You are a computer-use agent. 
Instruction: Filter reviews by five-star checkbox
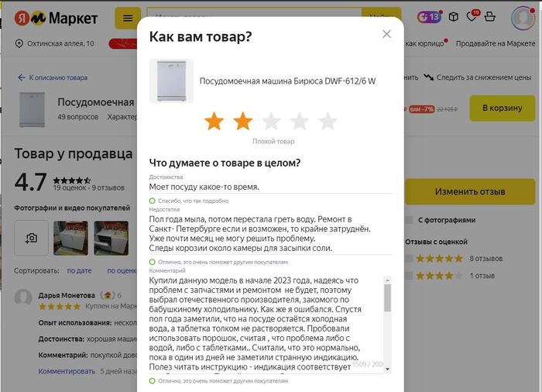pos(410,259)
